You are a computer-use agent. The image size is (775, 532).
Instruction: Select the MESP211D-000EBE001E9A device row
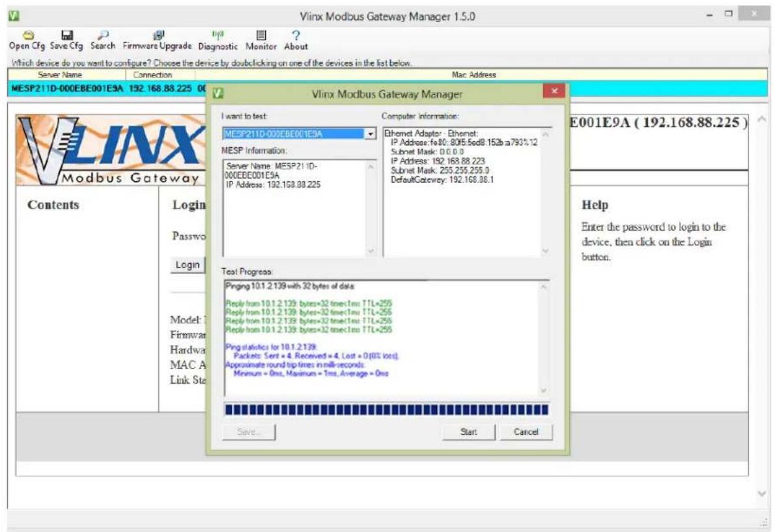tap(387, 89)
